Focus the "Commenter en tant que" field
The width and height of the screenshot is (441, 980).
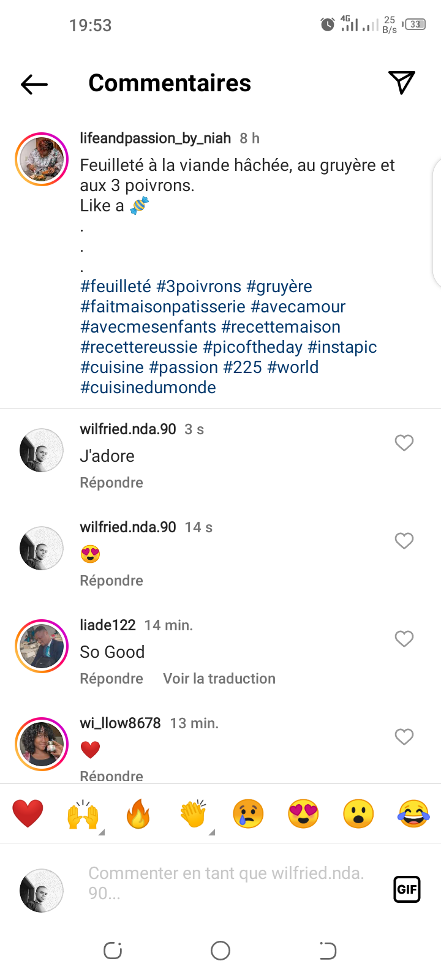click(x=227, y=883)
